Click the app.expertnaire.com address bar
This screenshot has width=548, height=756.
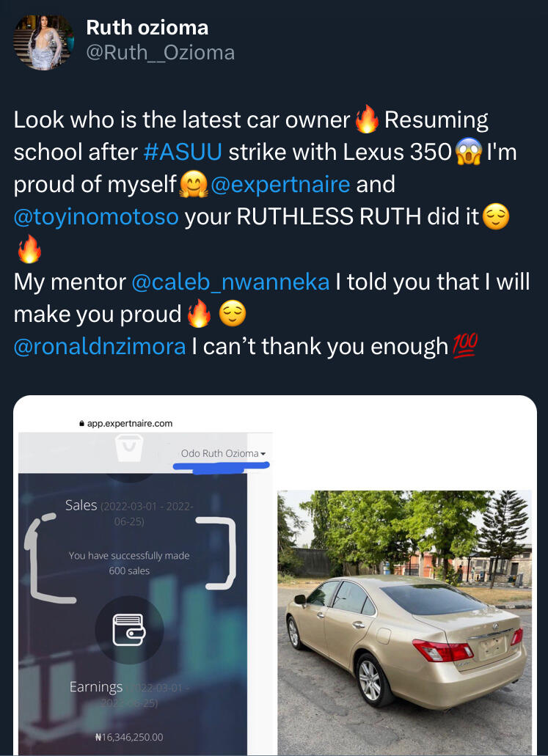pos(125,423)
